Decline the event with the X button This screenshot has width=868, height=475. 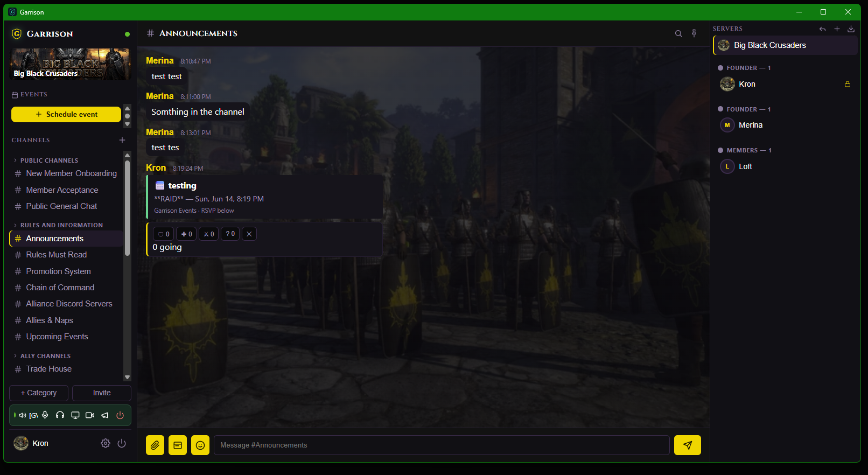pos(249,234)
